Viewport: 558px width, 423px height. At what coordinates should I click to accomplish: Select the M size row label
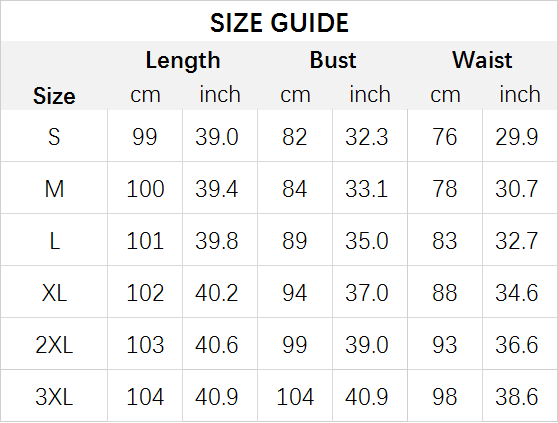pyautogui.click(x=54, y=189)
